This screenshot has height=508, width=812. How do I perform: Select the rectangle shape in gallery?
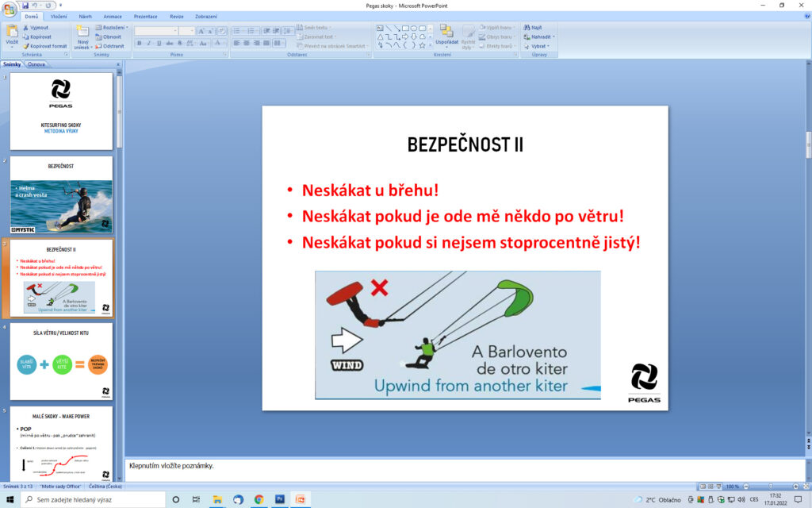pos(405,28)
